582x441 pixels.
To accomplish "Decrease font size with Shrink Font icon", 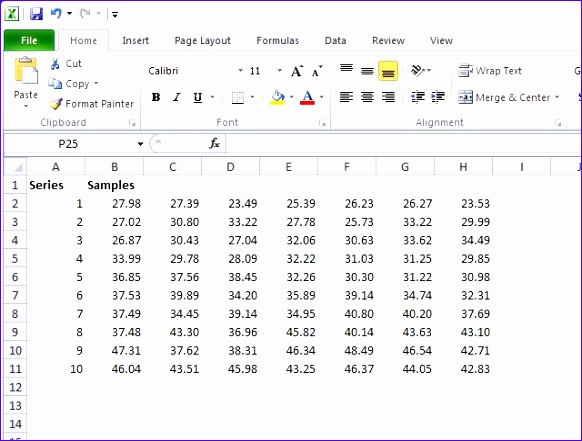I will (x=317, y=71).
